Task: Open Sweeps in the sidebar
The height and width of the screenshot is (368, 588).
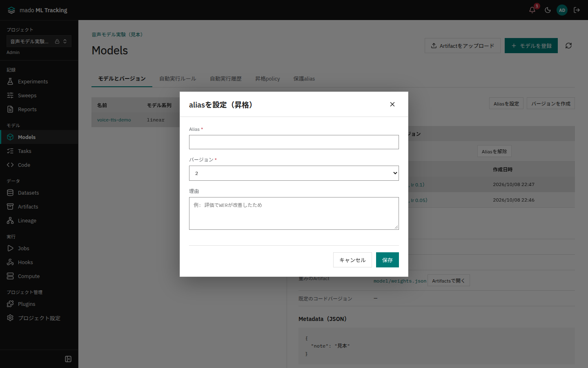Action: click(x=39, y=95)
